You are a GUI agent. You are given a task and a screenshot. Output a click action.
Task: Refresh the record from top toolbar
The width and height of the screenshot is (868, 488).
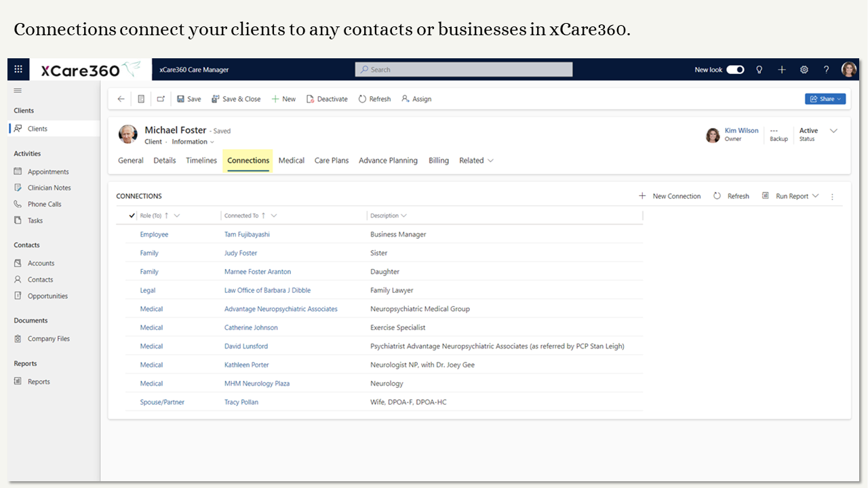click(x=374, y=99)
